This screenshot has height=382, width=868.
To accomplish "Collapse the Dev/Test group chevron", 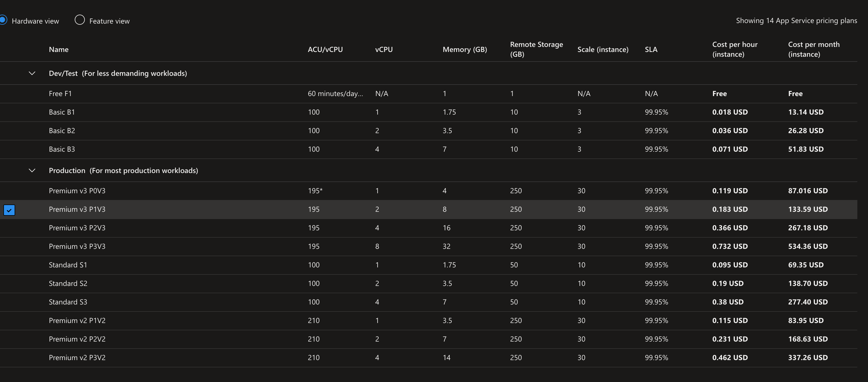I will (32, 73).
